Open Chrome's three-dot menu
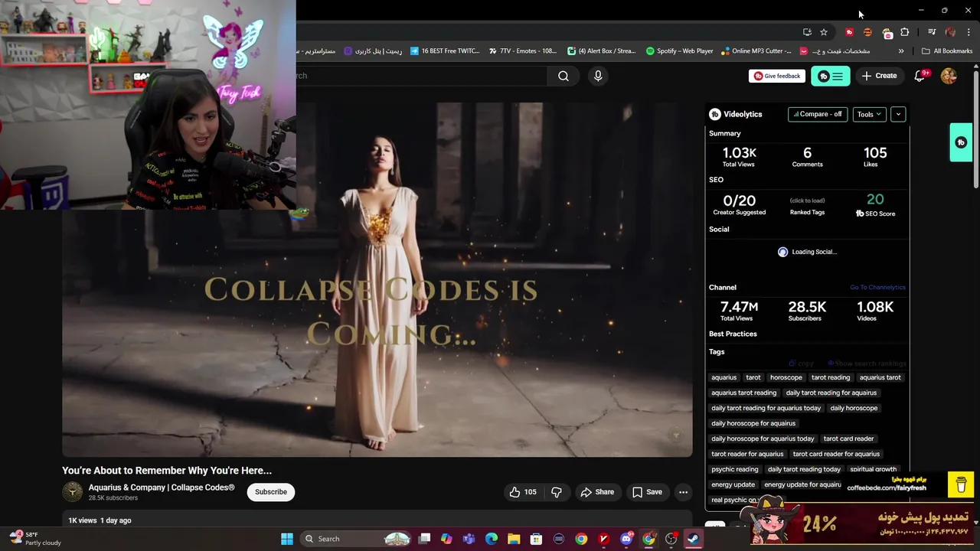This screenshot has width=980, height=551. coord(969,32)
